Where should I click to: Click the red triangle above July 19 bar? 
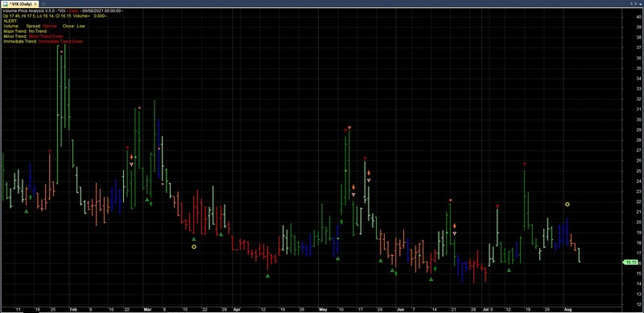[525, 164]
